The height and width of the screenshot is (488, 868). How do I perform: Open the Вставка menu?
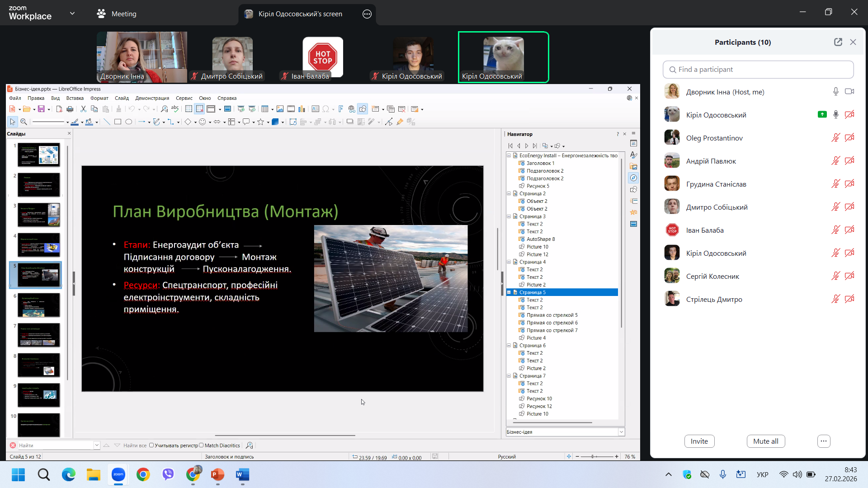pos(75,98)
